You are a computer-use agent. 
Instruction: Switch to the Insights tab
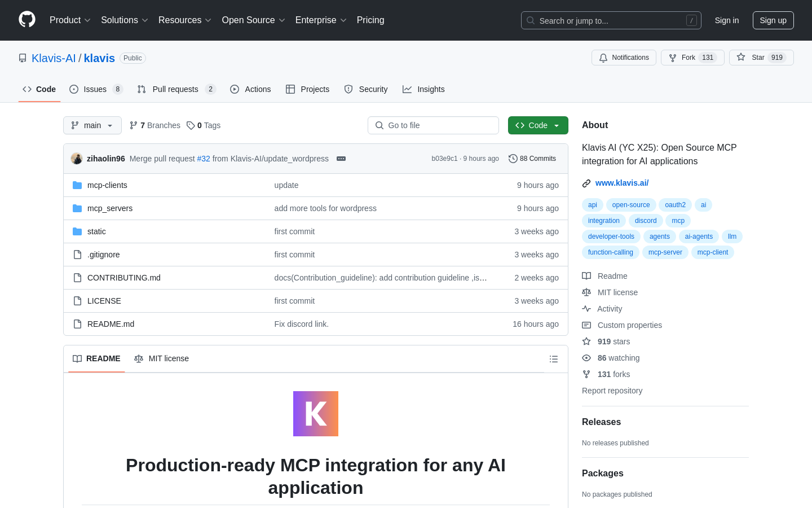(423, 89)
